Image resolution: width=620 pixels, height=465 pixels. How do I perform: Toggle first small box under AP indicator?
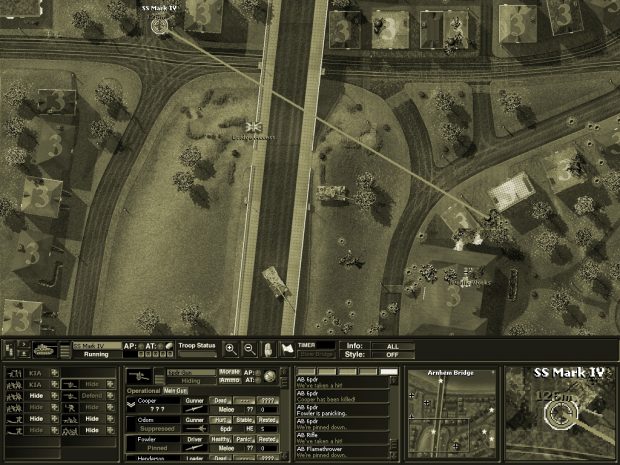[141, 354]
